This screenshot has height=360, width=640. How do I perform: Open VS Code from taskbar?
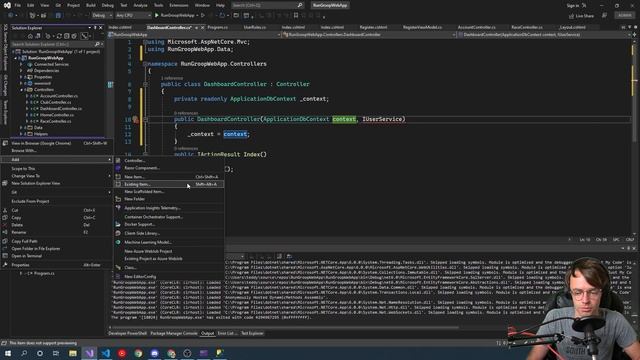tap(106, 353)
